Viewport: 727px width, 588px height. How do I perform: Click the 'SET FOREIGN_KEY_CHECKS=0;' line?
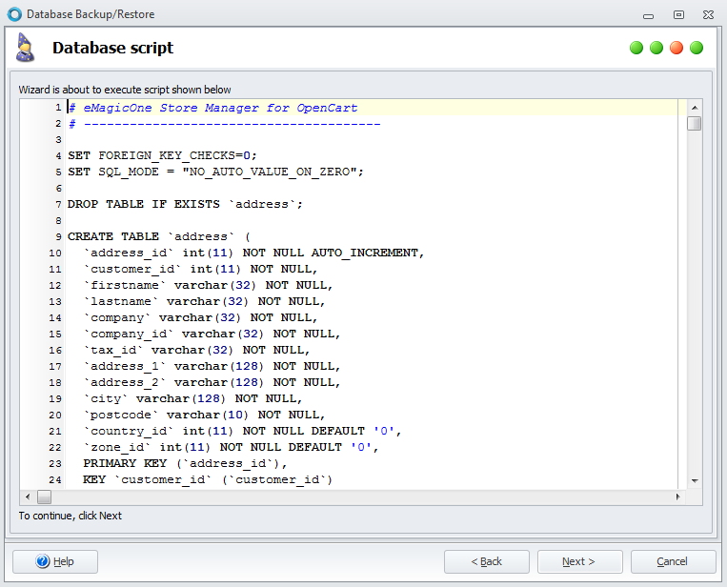[x=162, y=155]
